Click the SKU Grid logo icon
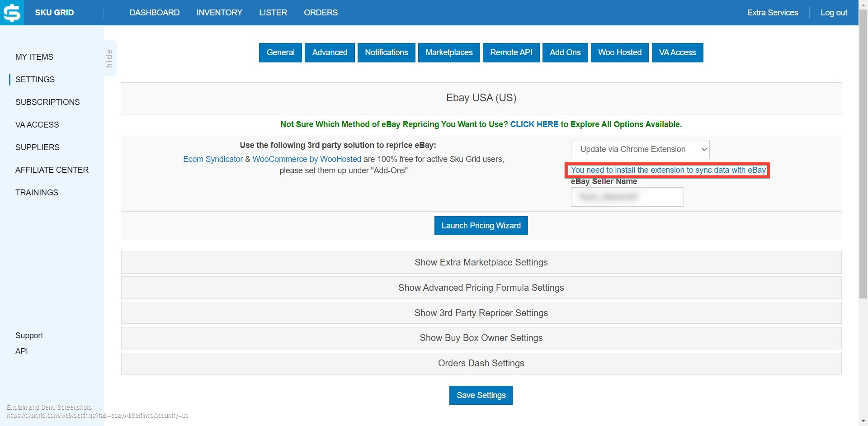 (12, 13)
